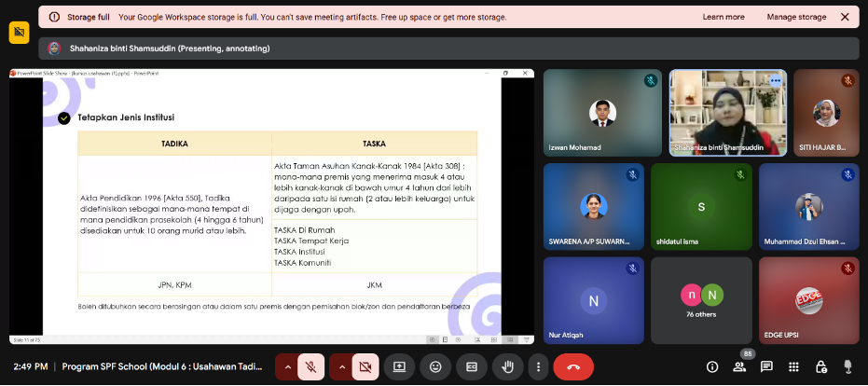Image resolution: width=868 pixels, height=386 pixels.
Task: Toggle closed captions
Action: coord(471,366)
